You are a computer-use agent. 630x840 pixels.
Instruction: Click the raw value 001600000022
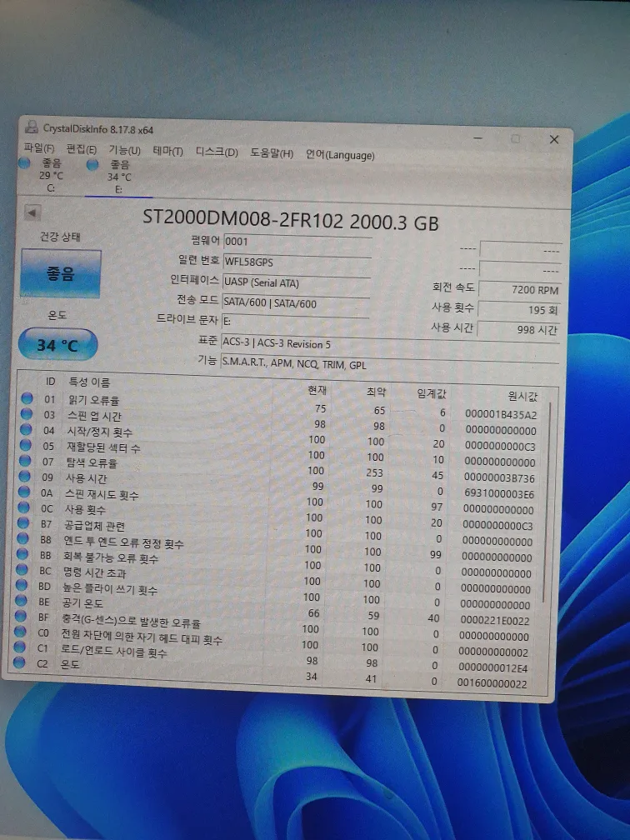click(x=492, y=683)
